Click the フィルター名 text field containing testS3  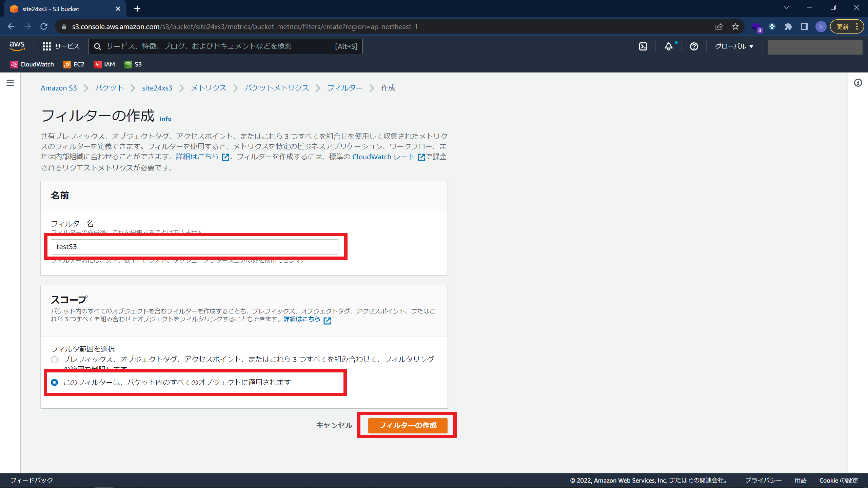(195, 247)
